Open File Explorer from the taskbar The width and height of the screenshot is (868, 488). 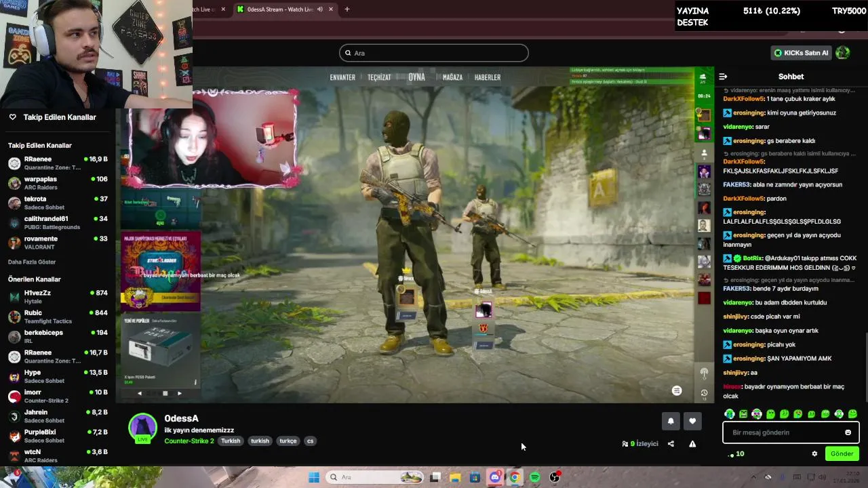point(455,477)
